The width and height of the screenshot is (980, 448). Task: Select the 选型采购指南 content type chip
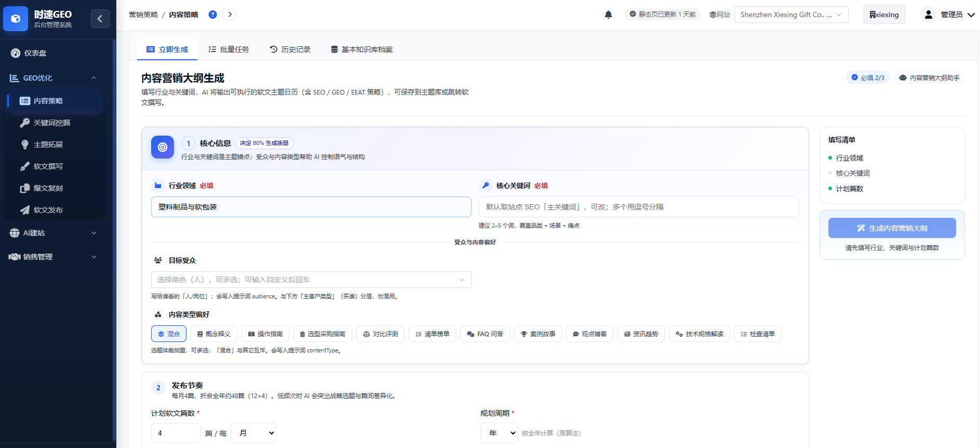323,334
